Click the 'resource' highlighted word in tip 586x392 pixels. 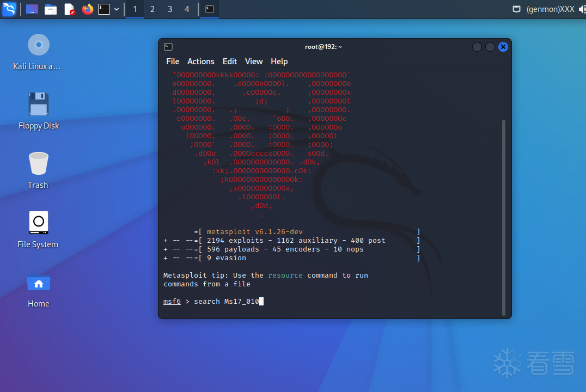pos(285,275)
